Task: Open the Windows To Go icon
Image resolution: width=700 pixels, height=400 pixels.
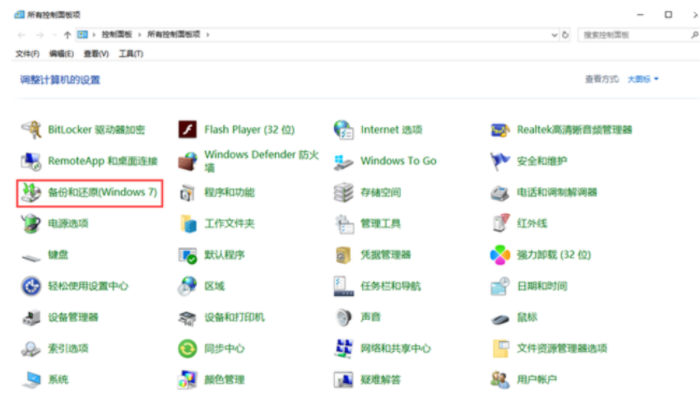Action: point(344,161)
